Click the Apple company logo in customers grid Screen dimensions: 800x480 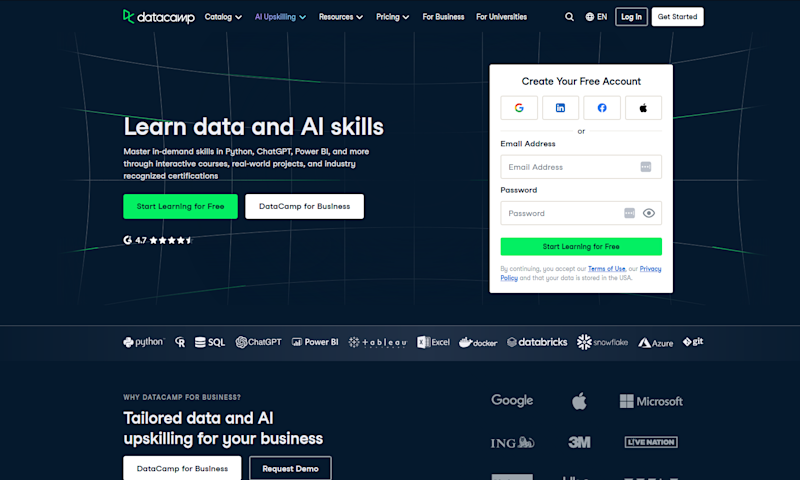point(579,401)
